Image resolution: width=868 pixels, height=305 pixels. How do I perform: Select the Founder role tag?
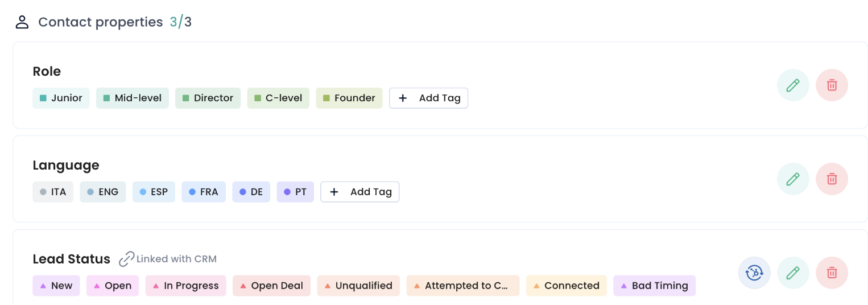349,98
